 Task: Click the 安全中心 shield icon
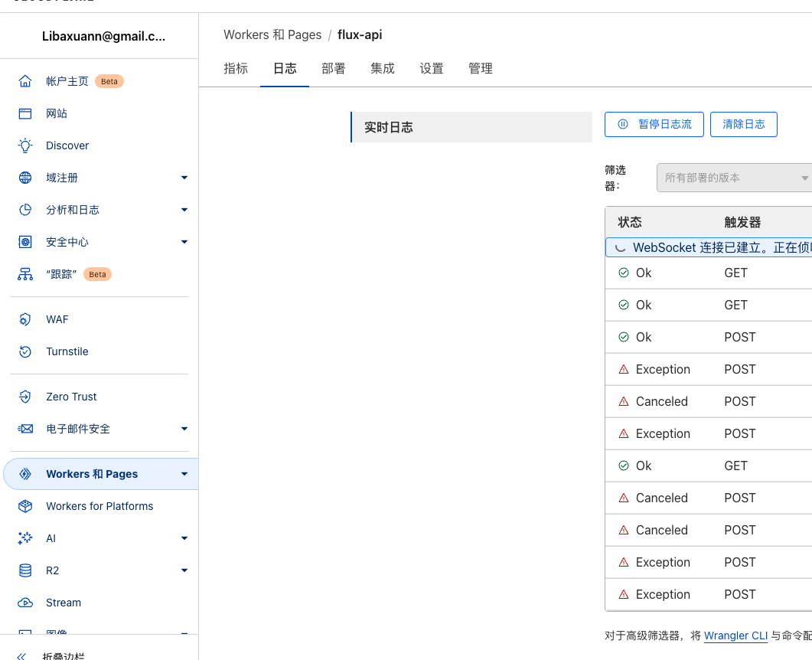click(25, 242)
